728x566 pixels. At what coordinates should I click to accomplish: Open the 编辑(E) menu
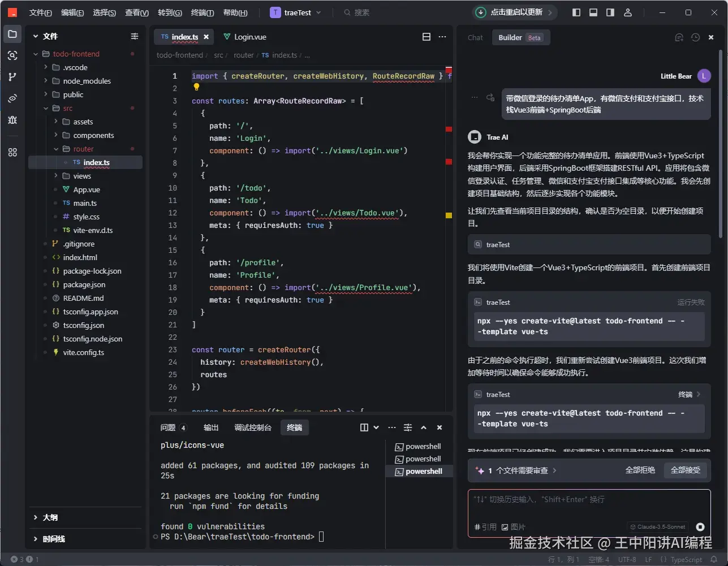click(x=72, y=12)
